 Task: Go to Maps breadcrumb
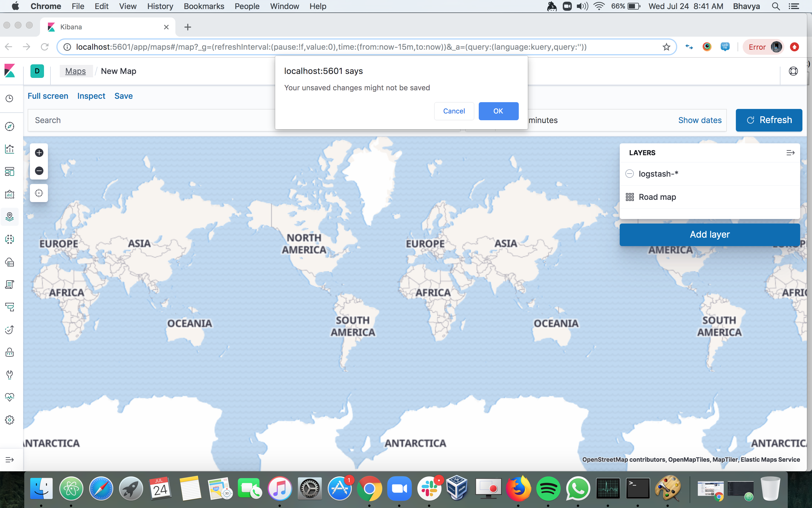click(76, 71)
